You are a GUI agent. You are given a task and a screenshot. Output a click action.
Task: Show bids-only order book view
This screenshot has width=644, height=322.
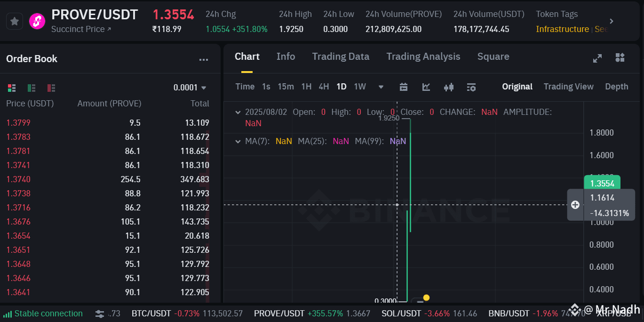point(32,88)
